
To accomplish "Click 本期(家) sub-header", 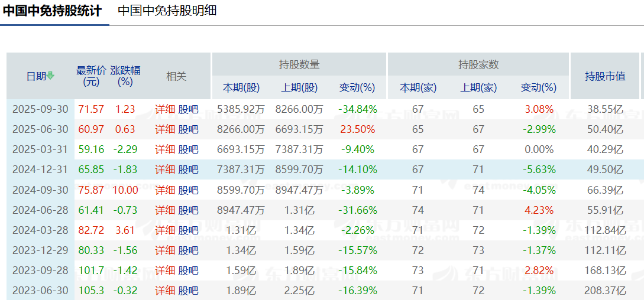I will tap(418, 87).
